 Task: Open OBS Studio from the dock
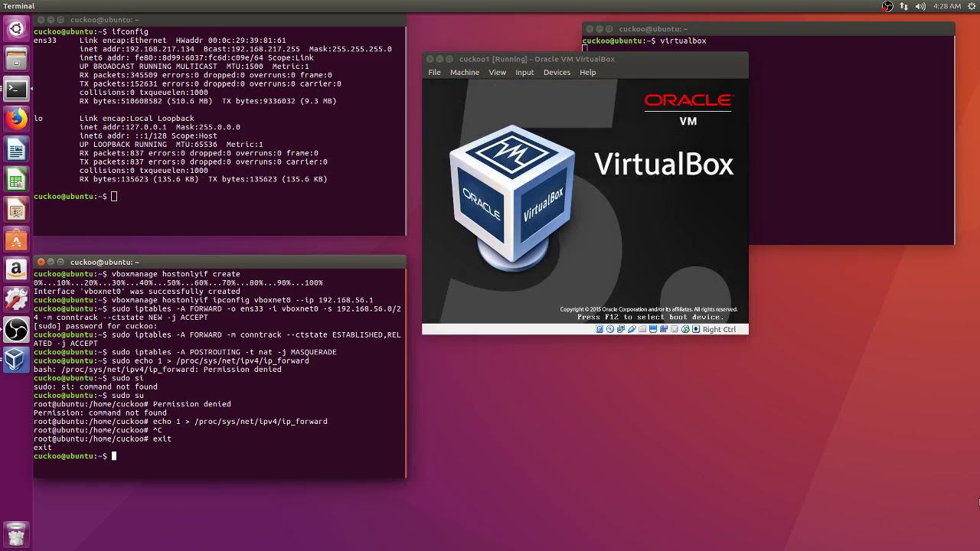point(16,329)
